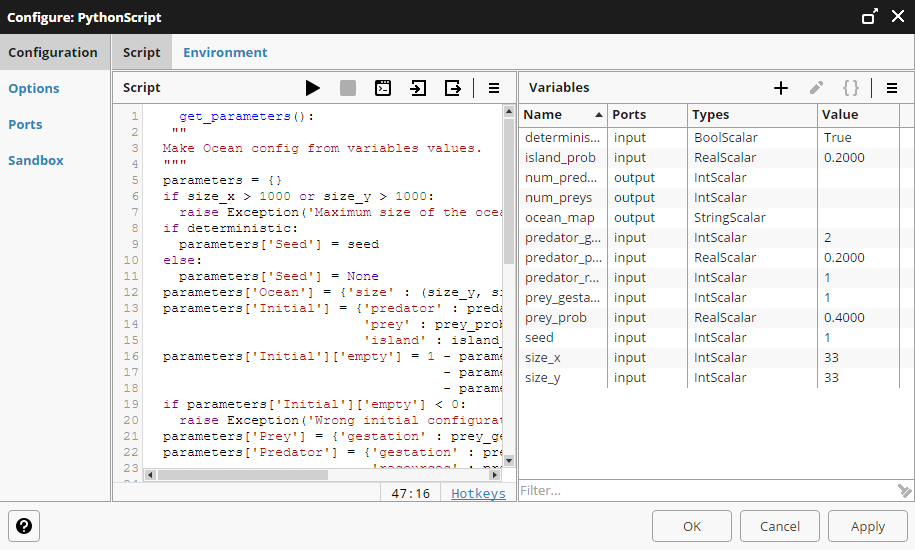Click the Apply button
This screenshot has height=550, width=915.
click(868, 526)
